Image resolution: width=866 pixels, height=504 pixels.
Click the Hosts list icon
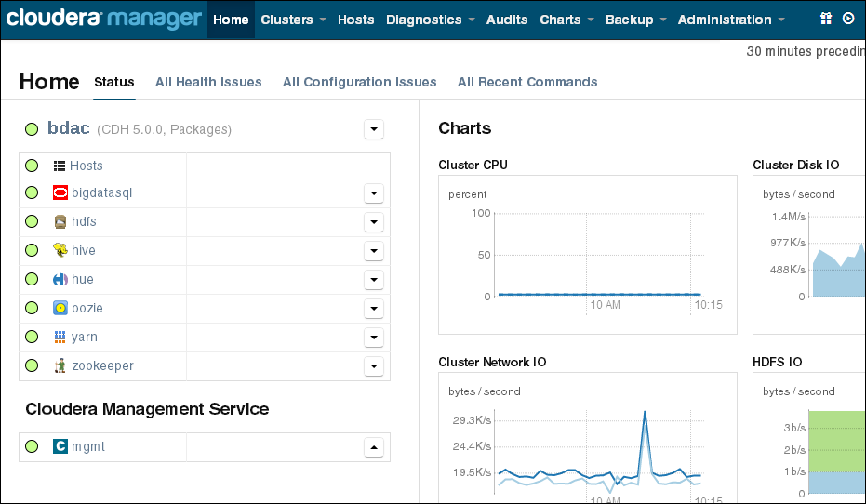[60, 166]
